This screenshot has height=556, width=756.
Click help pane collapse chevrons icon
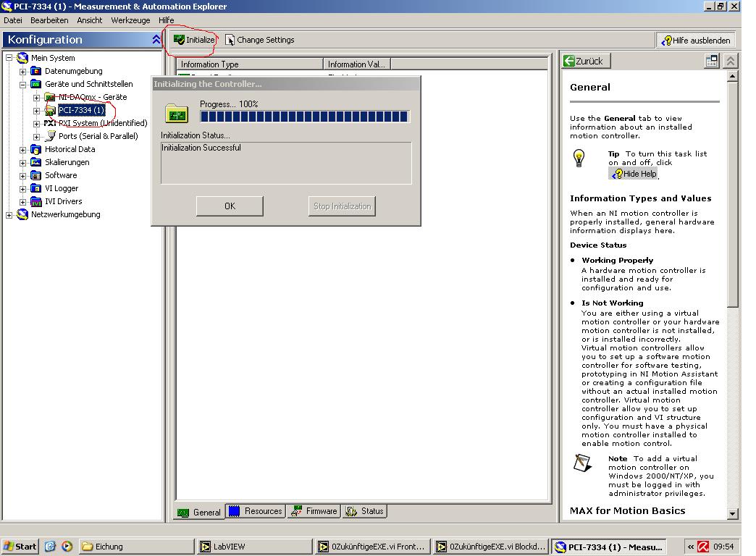pyautogui.click(x=731, y=61)
